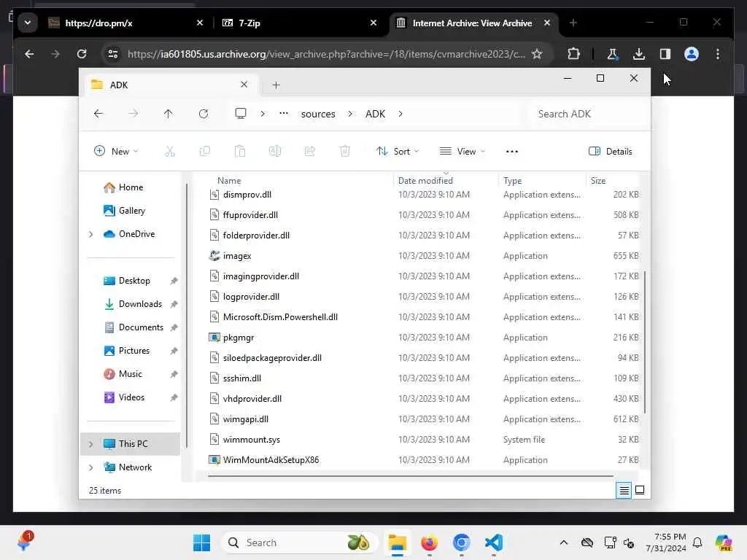
Task: Open the See more (three dots) toolbar menu
Action: [x=511, y=152]
